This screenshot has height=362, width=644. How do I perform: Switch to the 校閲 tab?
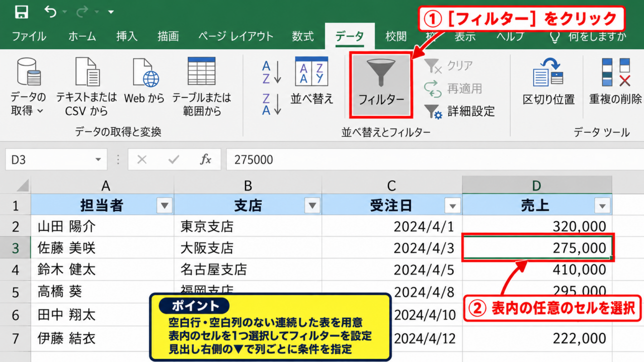click(x=396, y=36)
